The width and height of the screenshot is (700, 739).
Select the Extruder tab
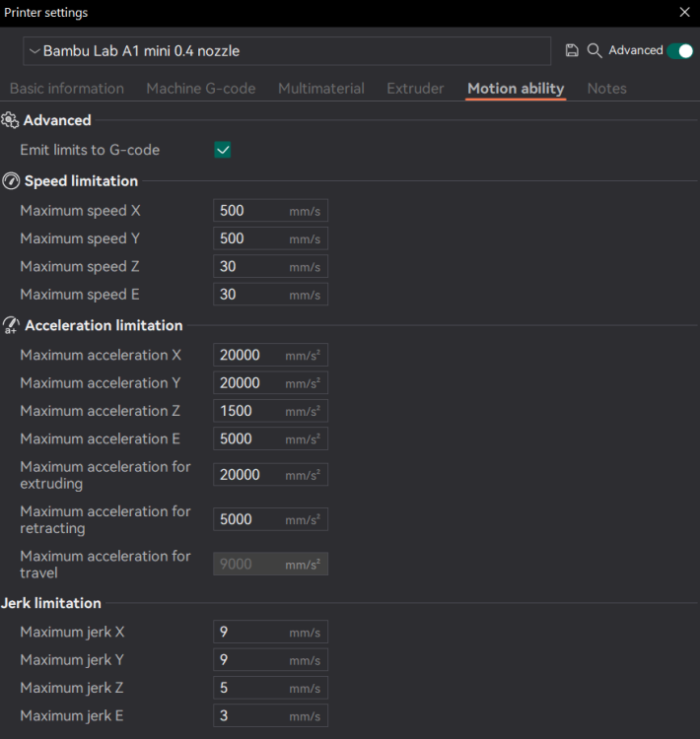[x=415, y=89]
